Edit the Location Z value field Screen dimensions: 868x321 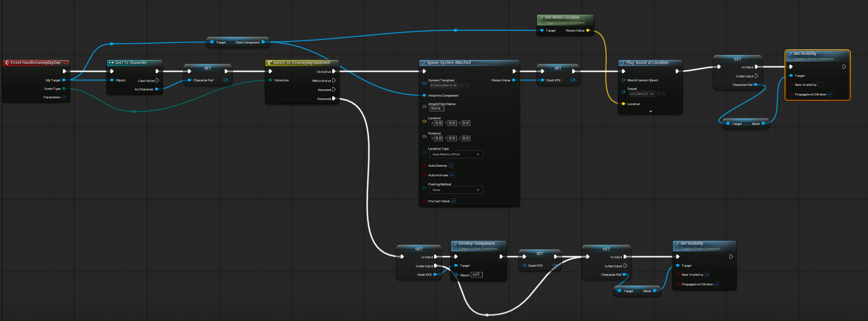click(466, 123)
